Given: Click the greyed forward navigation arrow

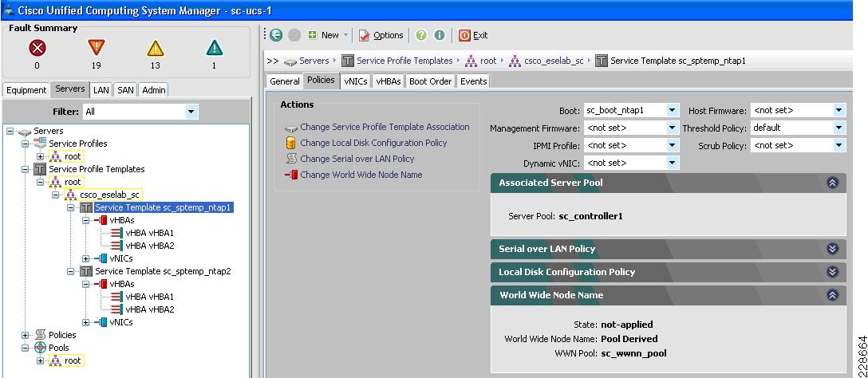Looking at the screenshot, I should (294, 35).
